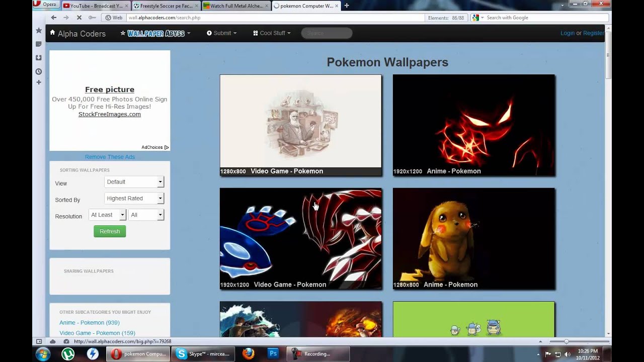The height and width of the screenshot is (362, 644).
Task: Open the professor sketch wallpaper thumbnail
Action: tap(301, 125)
